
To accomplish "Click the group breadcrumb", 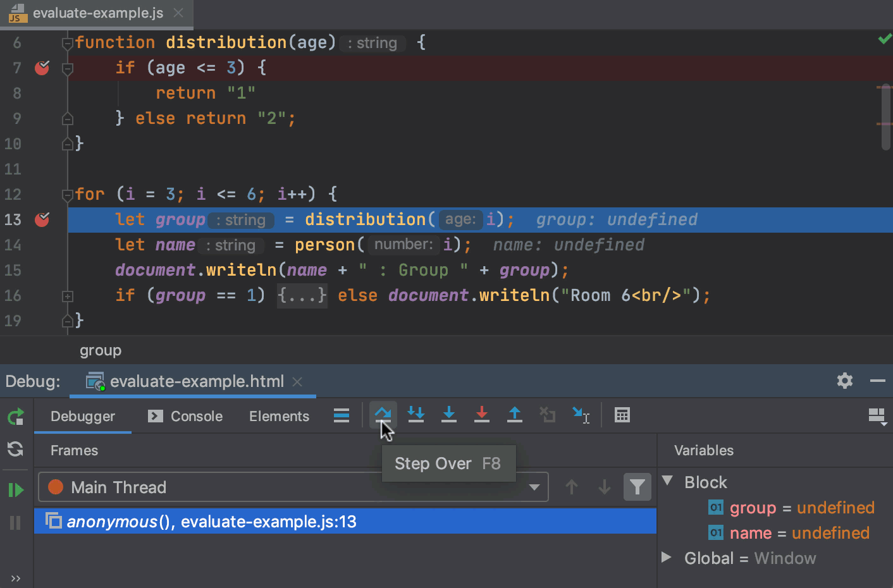I will click(x=100, y=350).
